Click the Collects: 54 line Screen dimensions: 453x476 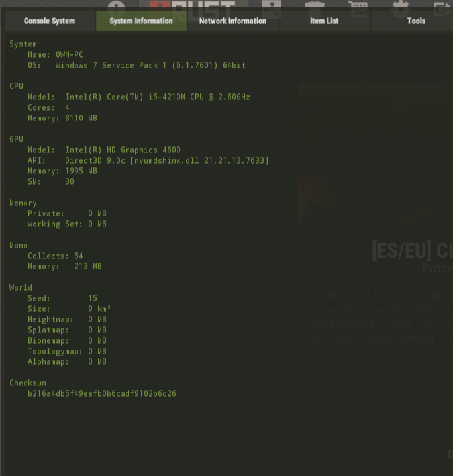coord(56,256)
